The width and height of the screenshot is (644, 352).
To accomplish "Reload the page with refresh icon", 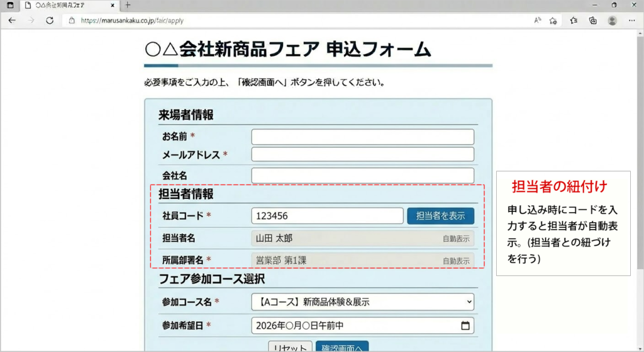I will (50, 20).
